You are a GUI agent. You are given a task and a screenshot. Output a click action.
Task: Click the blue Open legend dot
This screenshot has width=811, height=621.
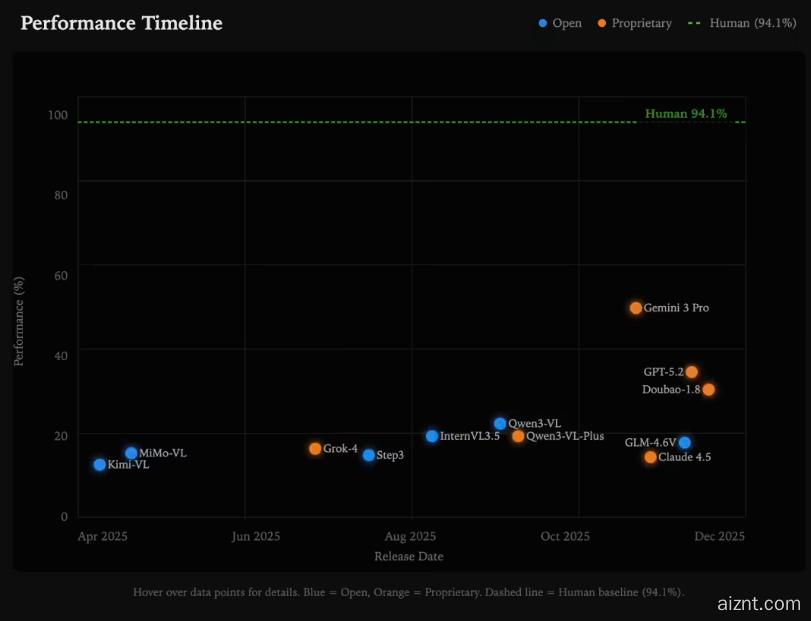543,23
